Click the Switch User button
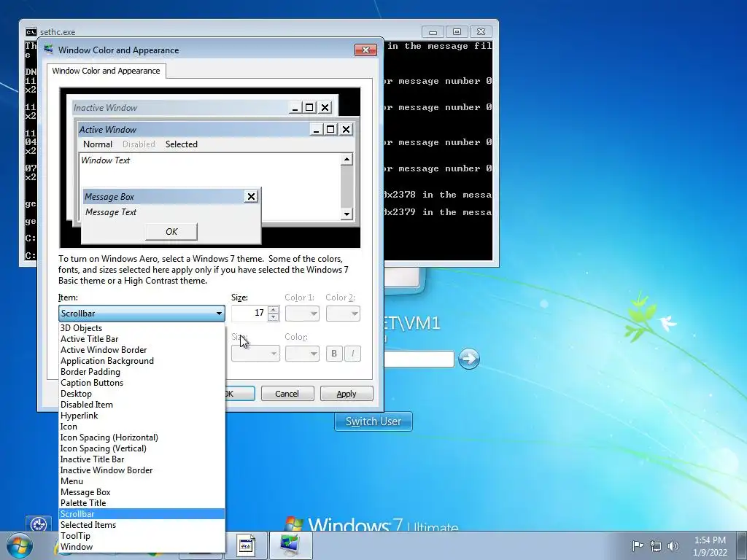The width and height of the screenshot is (747, 560). click(x=373, y=422)
